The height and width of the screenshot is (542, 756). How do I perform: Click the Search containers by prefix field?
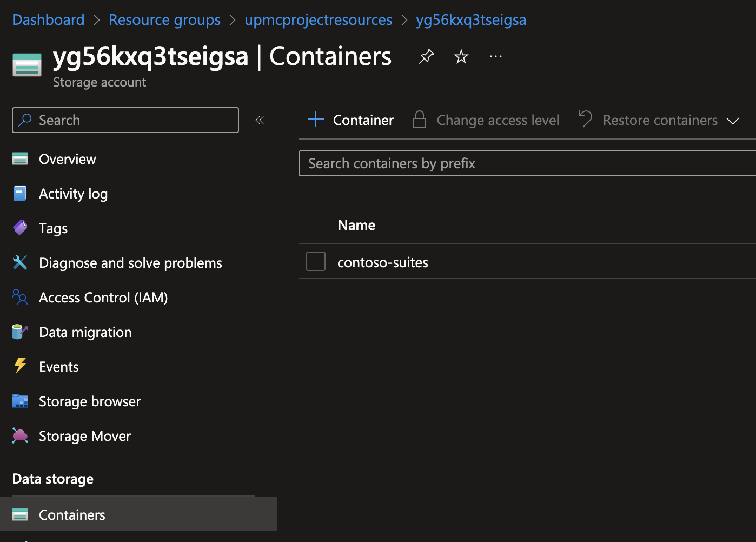pyautogui.click(x=527, y=163)
